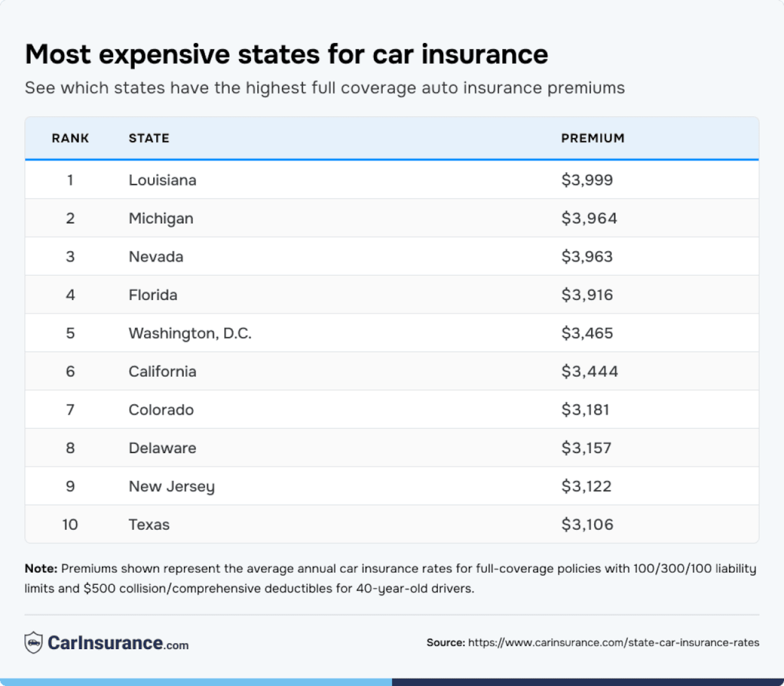
Task: Click Nevada's $3,963 premium
Action: click(587, 256)
